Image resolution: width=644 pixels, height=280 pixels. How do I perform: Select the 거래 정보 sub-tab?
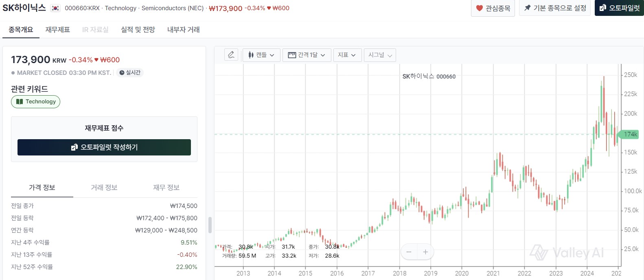(104, 188)
